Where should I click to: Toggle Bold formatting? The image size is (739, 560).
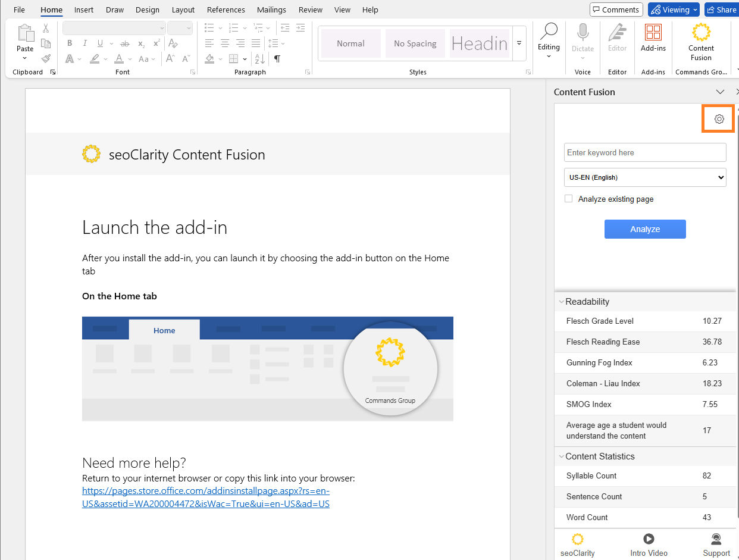[70, 43]
